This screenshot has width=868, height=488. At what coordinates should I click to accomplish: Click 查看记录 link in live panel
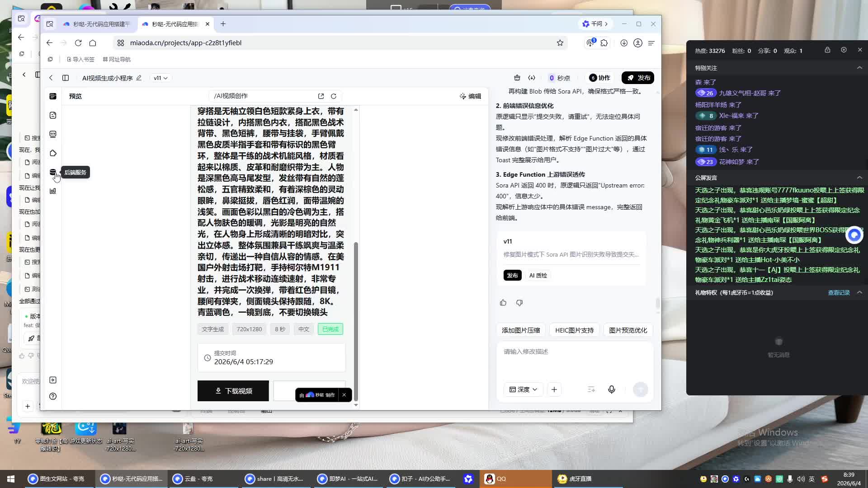(x=839, y=293)
